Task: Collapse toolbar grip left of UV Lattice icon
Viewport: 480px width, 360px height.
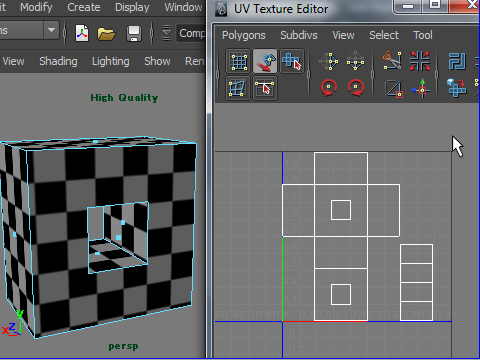Action: coord(218,75)
